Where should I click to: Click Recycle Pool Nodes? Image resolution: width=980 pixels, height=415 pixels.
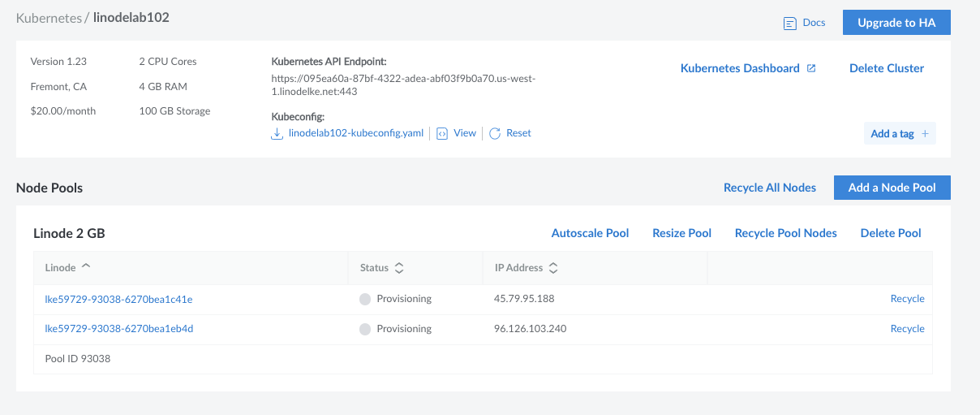pos(785,233)
